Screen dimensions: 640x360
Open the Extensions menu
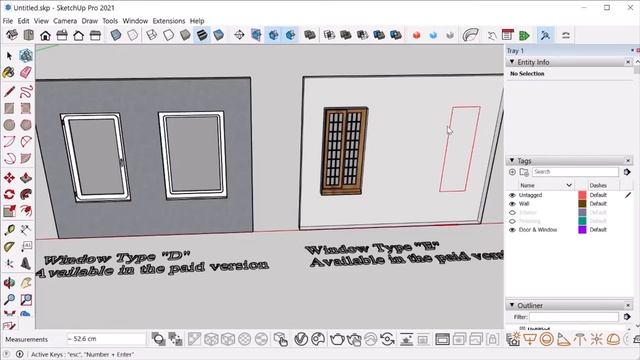(169, 21)
